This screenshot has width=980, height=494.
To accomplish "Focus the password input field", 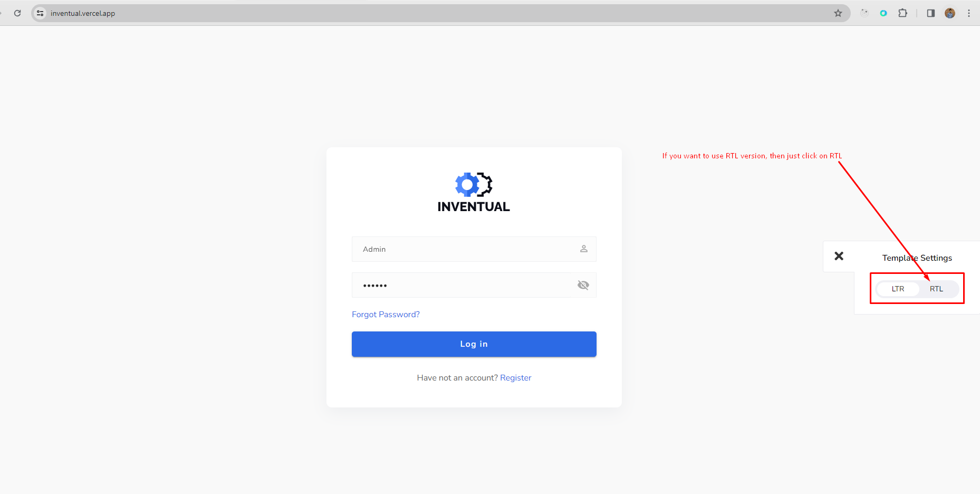I will (x=474, y=285).
